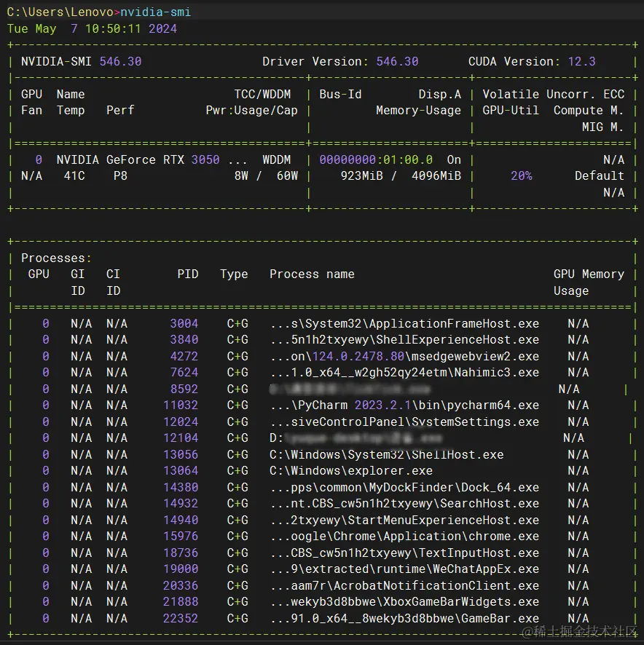The height and width of the screenshot is (645, 644).
Task: Click the XboxGameBarWidgets.exe process entry
Action: point(405,602)
